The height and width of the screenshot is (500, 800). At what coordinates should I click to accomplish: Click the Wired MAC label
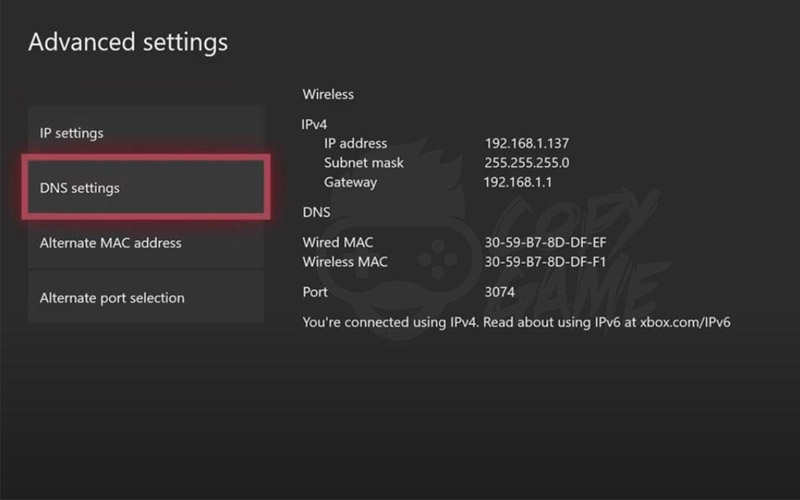click(339, 242)
